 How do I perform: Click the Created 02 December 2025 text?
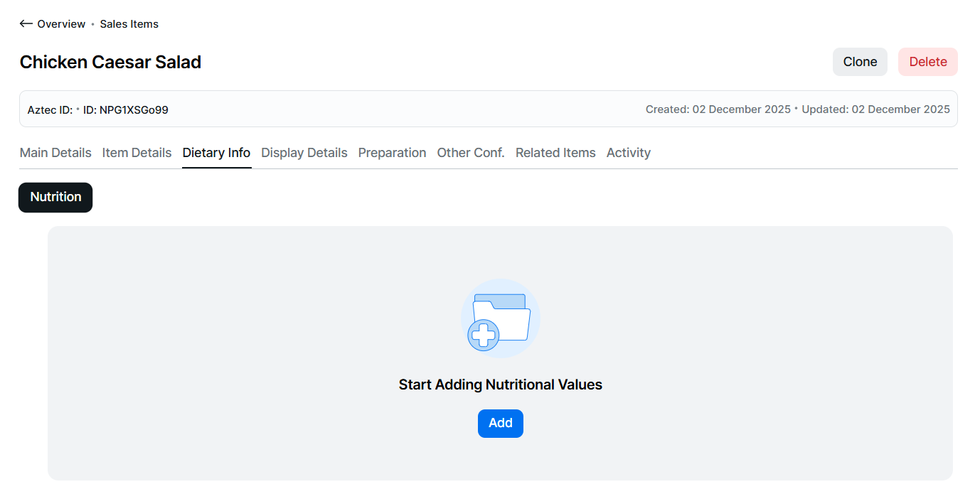(x=718, y=109)
